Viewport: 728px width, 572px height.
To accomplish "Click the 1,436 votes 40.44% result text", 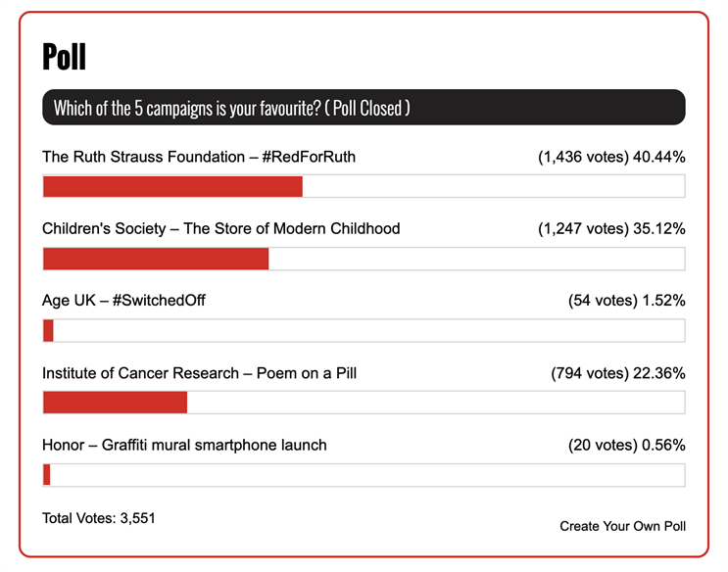I will coord(611,157).
